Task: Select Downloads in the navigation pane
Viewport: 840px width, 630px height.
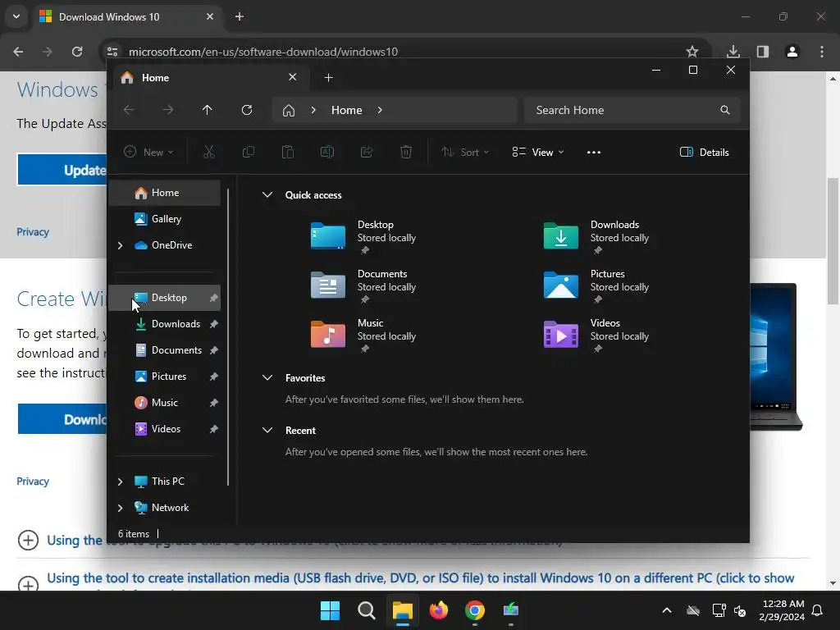Action: point(164,323)
